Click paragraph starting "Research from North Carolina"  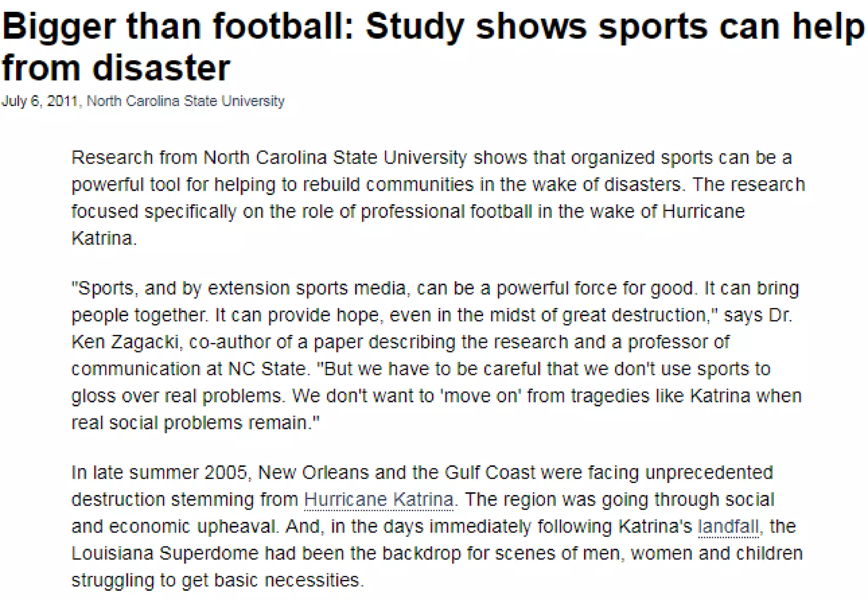click(431, 158)
